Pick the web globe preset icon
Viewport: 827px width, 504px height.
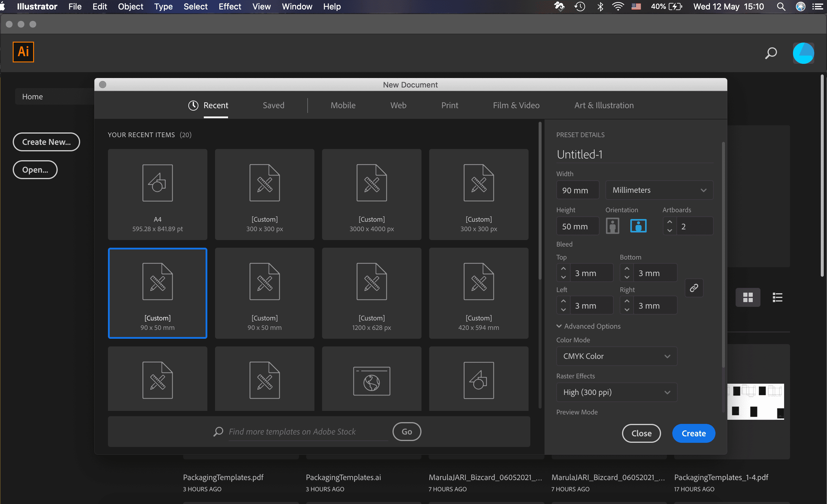(x=371, y=381)
